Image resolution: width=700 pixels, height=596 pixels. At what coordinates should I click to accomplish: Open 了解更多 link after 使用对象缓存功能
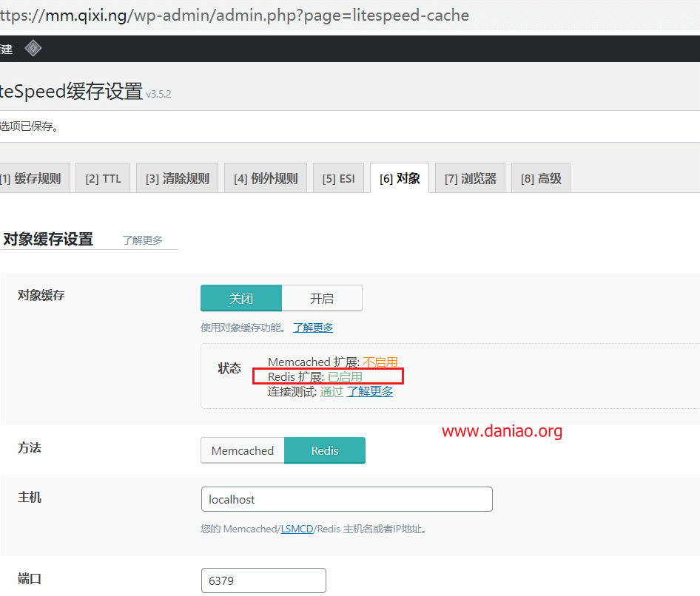click(x=313, y=328)
